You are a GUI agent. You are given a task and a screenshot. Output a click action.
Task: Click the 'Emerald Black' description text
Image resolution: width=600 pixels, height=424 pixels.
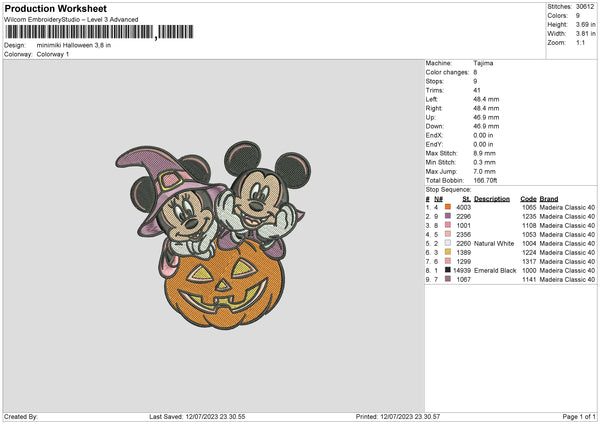495,271
